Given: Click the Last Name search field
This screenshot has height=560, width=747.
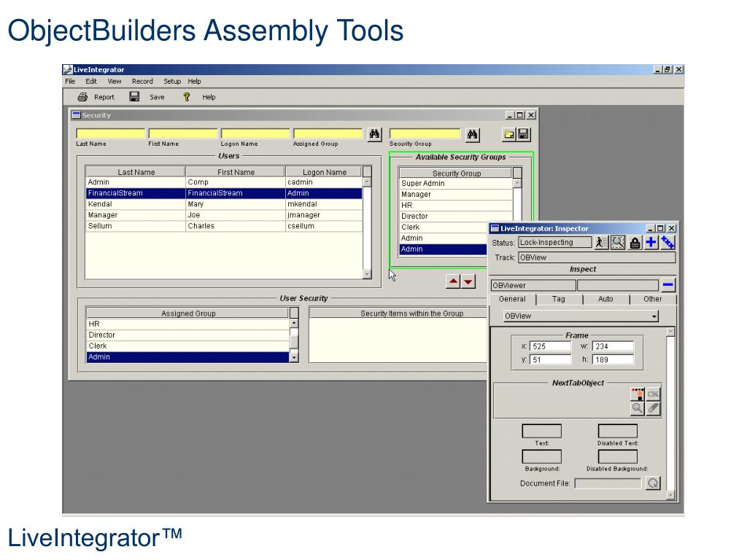Looking at the screenshot, I should (111, 133).
